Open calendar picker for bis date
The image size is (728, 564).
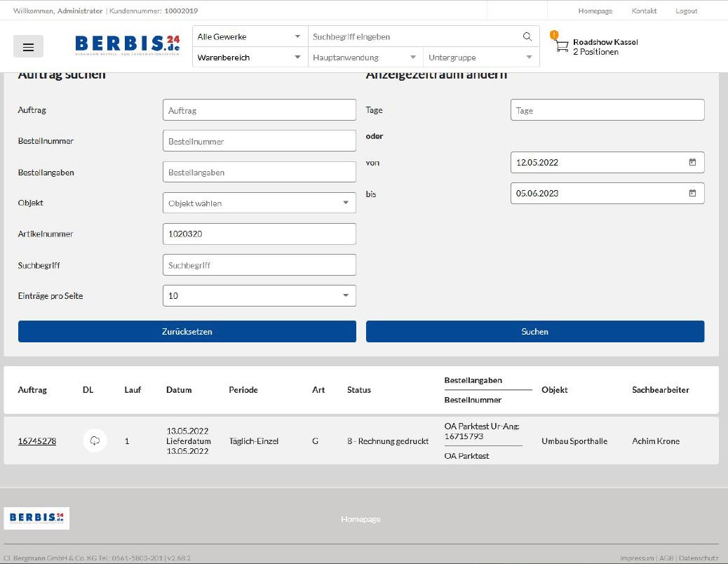tap(692, 193)
